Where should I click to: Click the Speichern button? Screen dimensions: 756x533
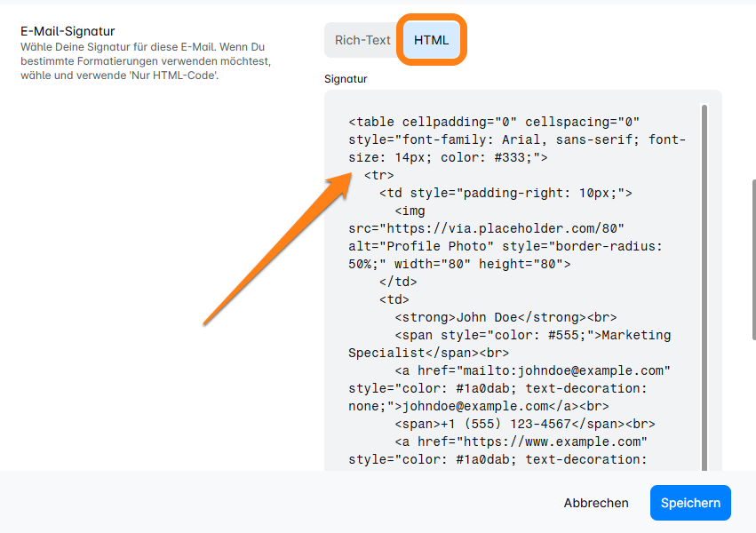(x=690, y=503)
